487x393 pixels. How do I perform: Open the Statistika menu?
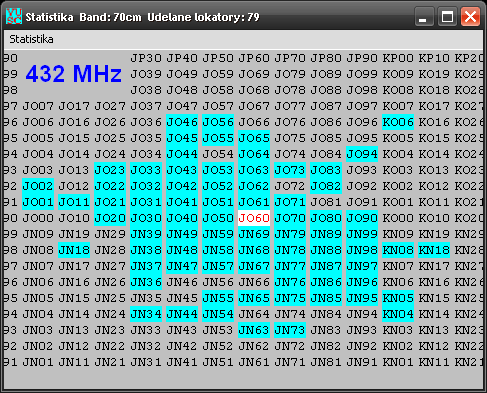click(x=31, y=39)
